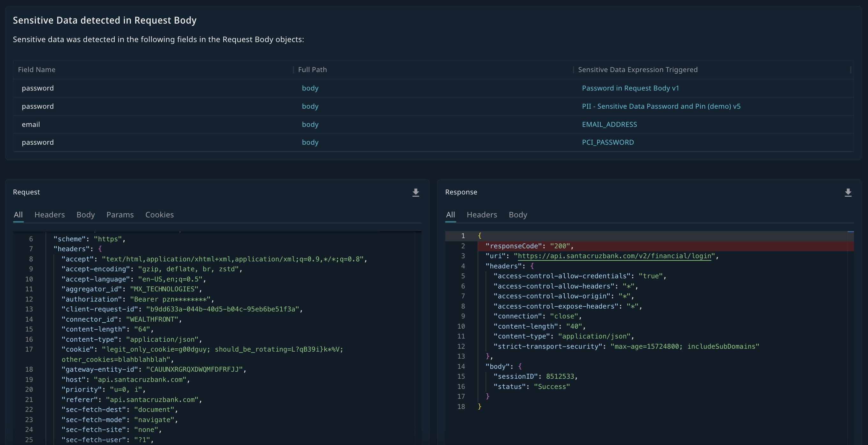Click the "content-length": "40" response line
This screenshot has height=445, width=868.
(x=540, y=326)
